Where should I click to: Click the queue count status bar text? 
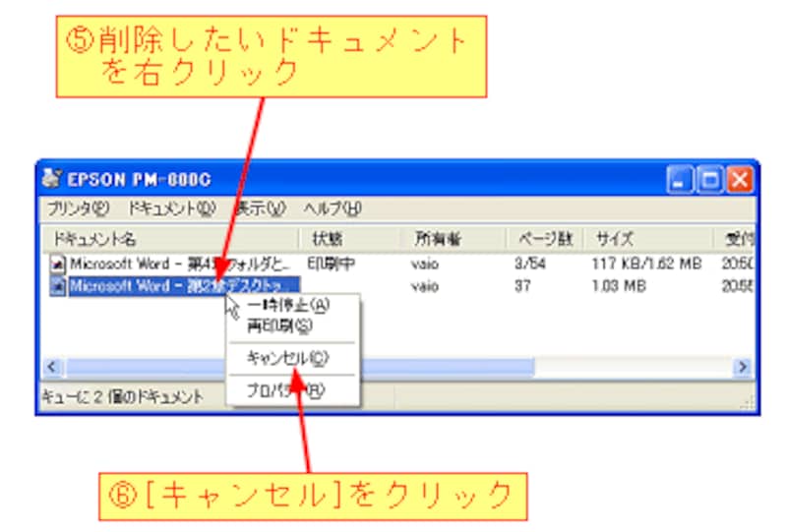(123, 397)
